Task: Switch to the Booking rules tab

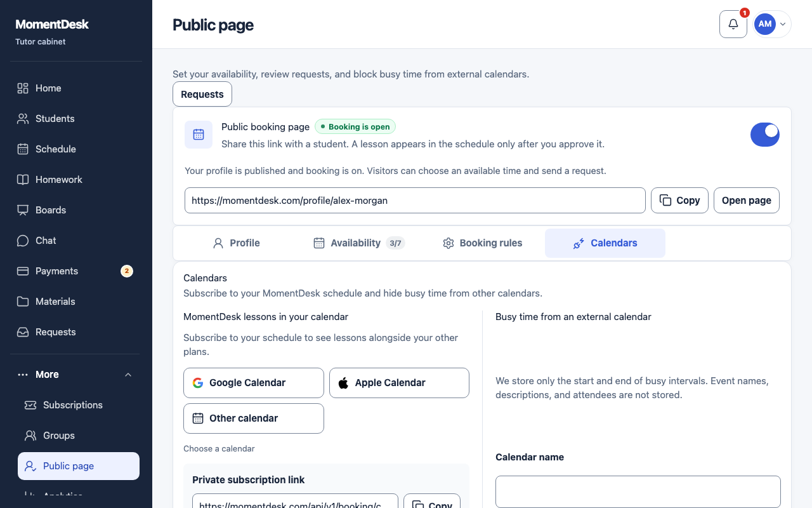Action: click(483, 243)
